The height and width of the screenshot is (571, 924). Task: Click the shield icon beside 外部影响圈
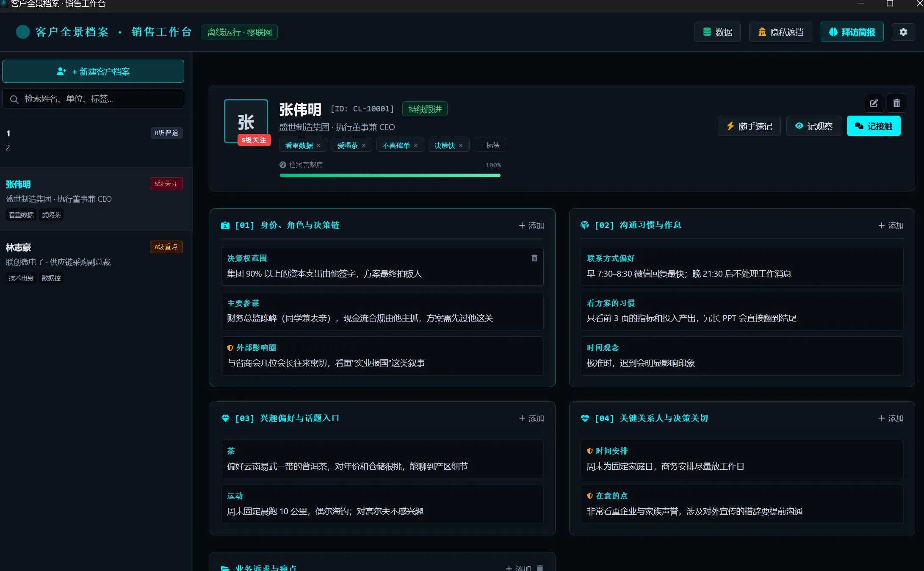click(x=230, y=348)
